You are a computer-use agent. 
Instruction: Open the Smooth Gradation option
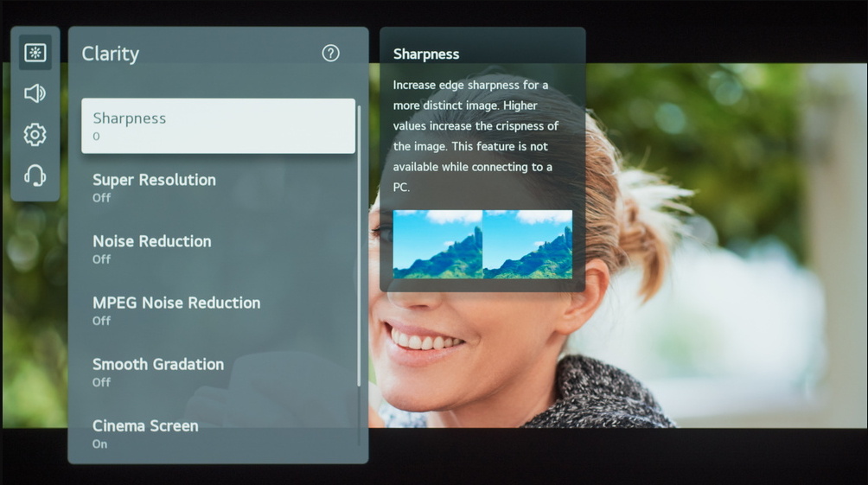(x=218, y=372)
